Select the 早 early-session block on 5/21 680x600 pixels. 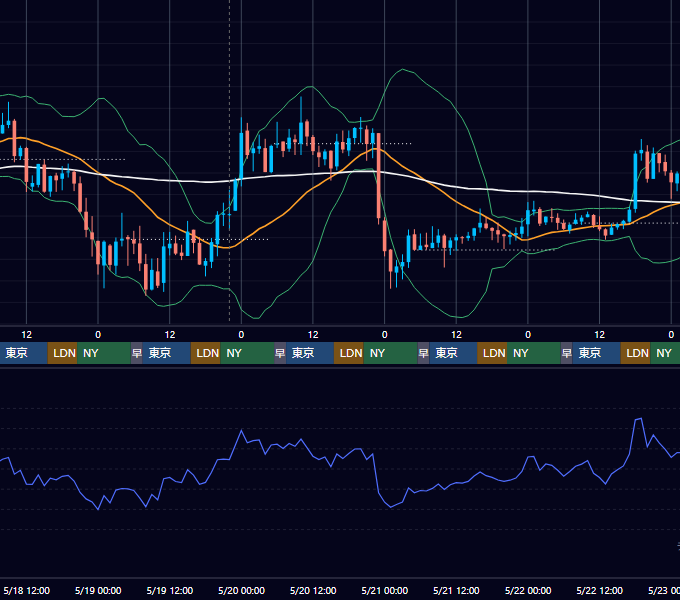point(423,353)
